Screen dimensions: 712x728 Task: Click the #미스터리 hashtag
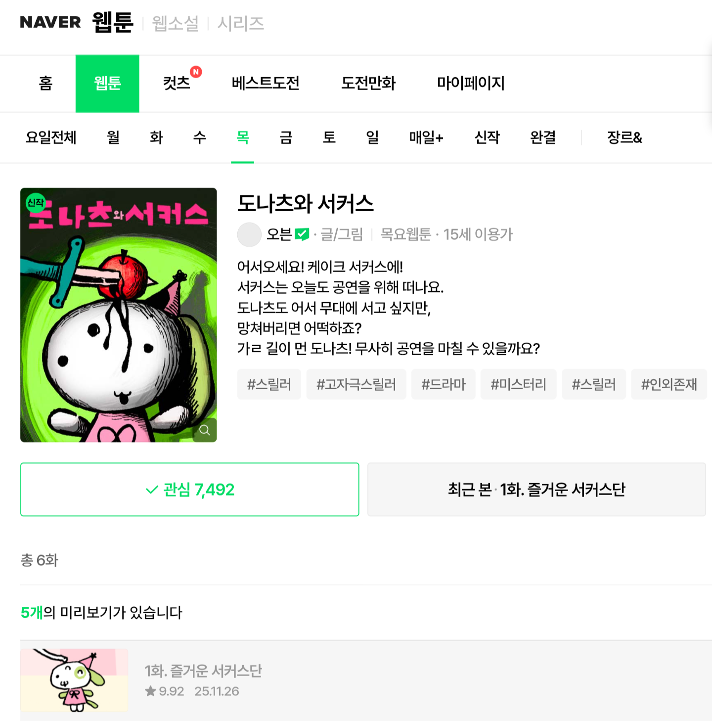point(518,384)
